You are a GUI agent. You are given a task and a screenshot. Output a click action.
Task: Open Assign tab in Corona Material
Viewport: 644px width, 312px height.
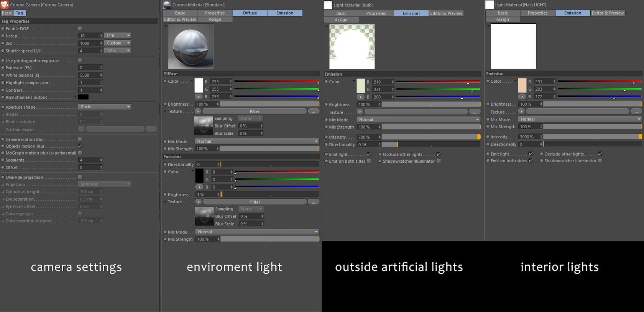[215, 20]
